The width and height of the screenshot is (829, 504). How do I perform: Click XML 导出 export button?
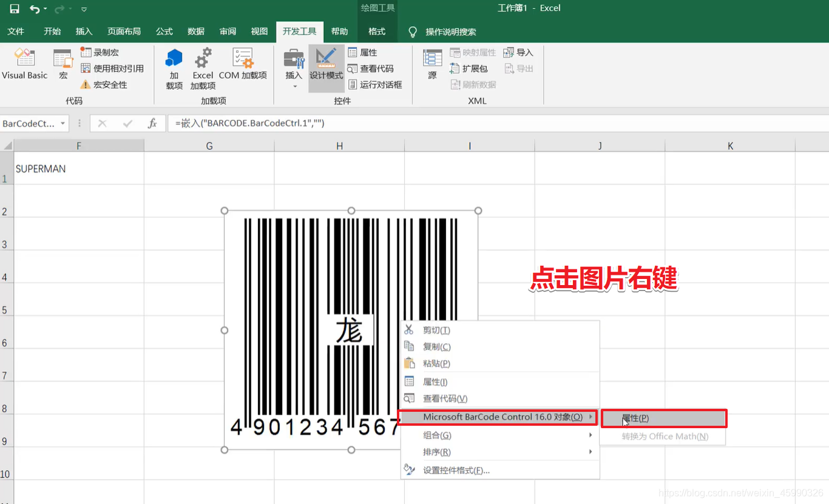pyautogui.click(x=518, y=69)
